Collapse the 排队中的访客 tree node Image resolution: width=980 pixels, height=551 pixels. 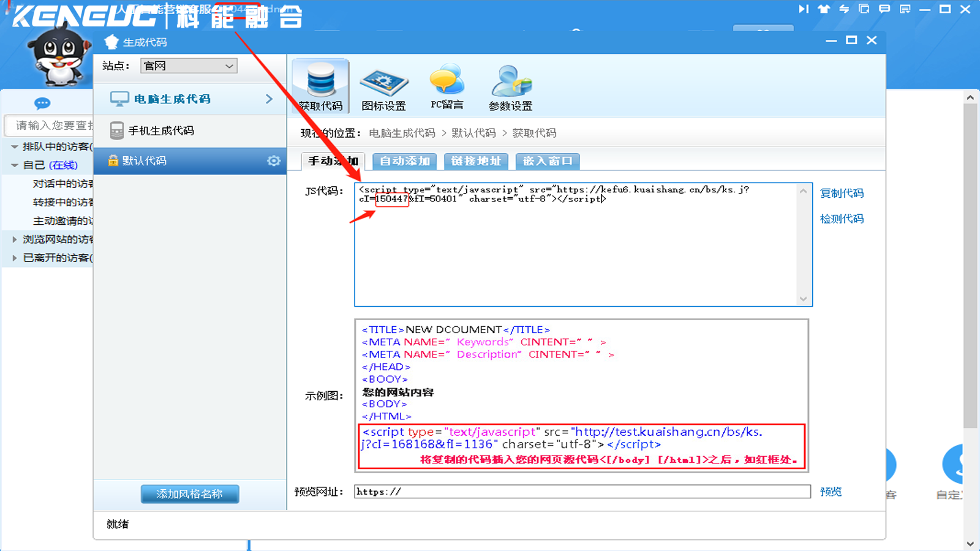[x=14, y=146]
